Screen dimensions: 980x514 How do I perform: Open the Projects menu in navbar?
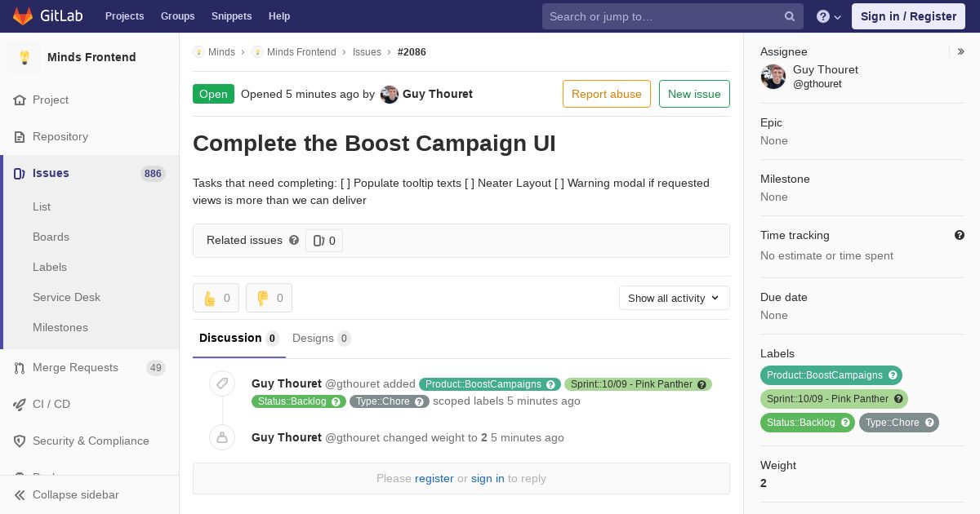125,16
